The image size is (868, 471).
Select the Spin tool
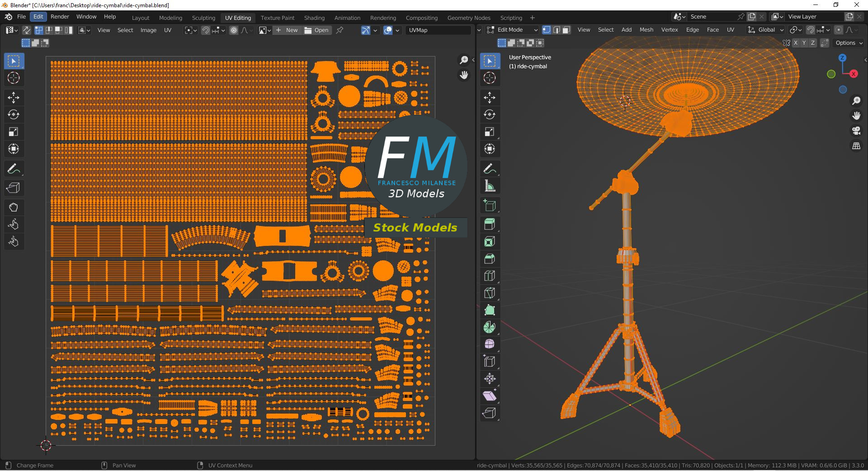point(490,328)
